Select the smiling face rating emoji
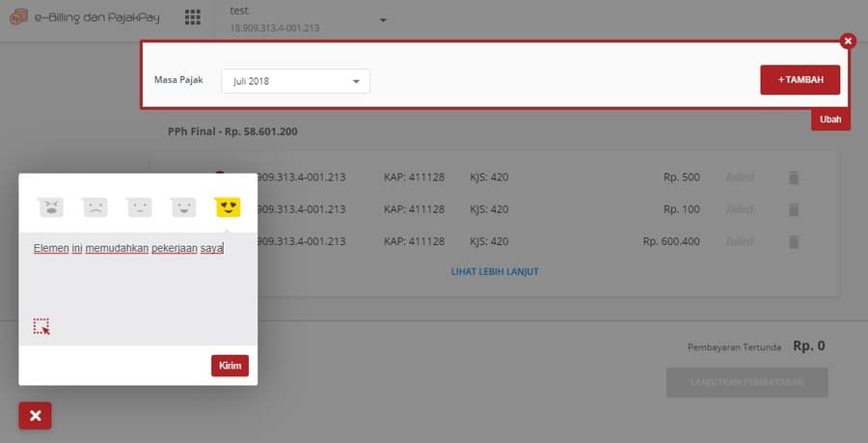 tap(183, 208)
